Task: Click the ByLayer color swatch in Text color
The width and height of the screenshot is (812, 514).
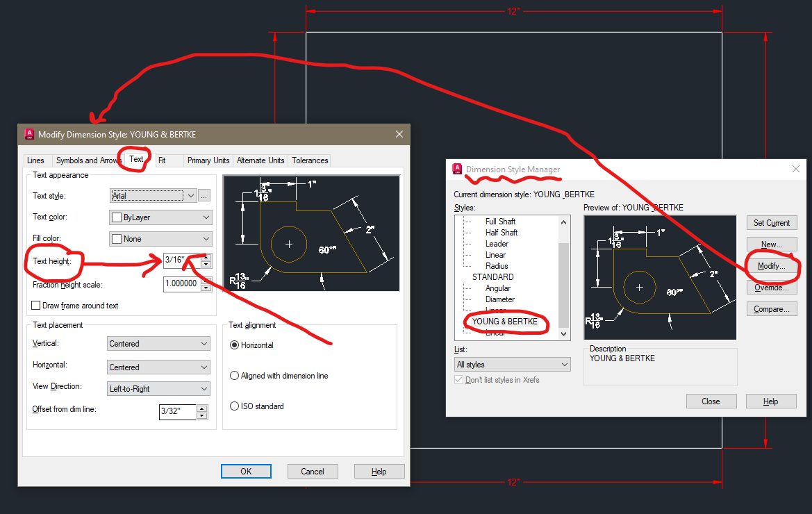Action: point(117,217)
